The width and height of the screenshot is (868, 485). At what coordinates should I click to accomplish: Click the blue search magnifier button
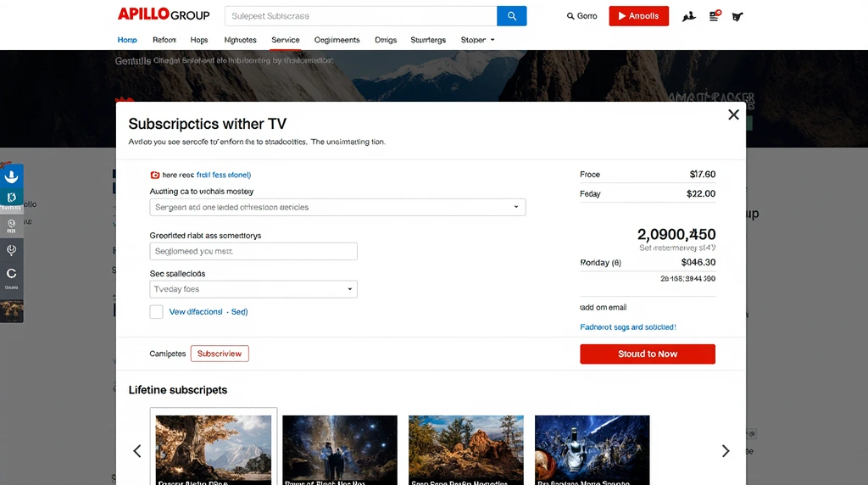(x=511, y=16)
